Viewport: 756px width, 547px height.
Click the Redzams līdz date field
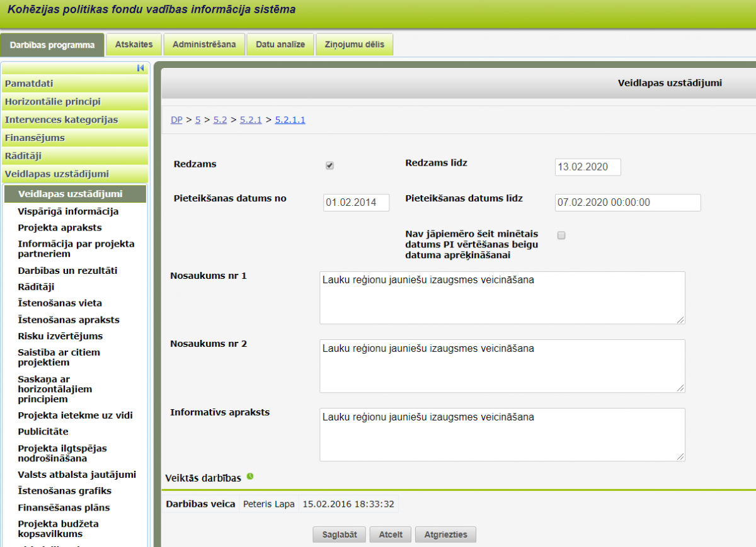[588, 167]
